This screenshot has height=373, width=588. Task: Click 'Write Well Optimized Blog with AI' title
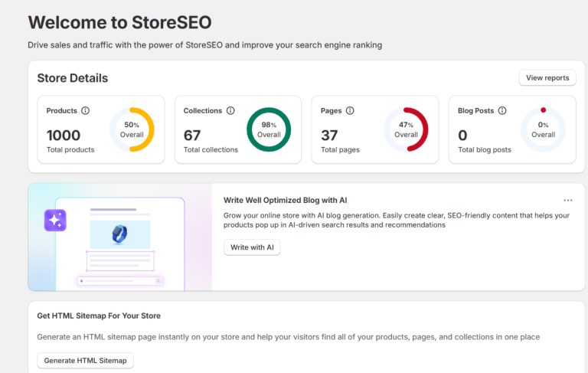point(285,201)
